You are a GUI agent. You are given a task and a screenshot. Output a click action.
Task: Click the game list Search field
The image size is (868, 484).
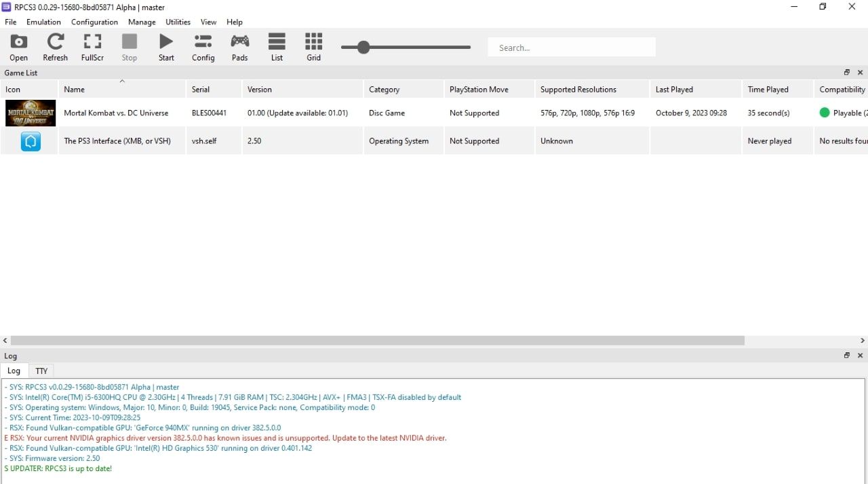click(x=571, y=47)
